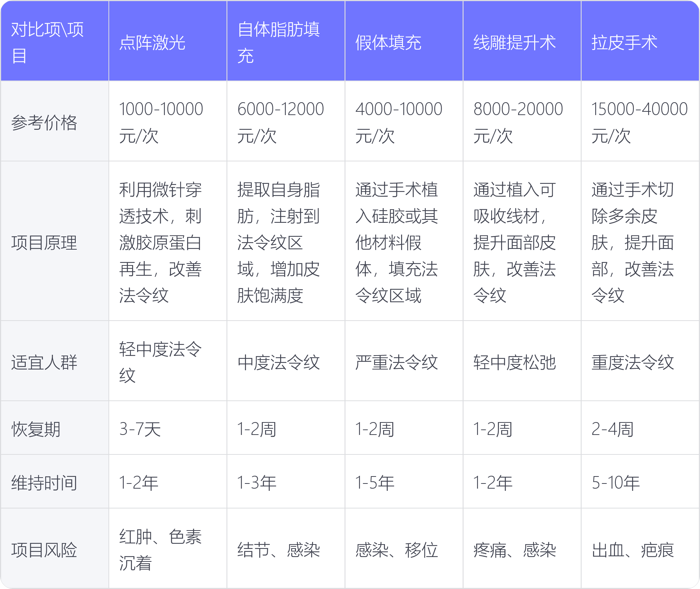The height and width of the screenshot is (589, 700).
Task: Click 1-2周 under 自体脂肪填充
Action: [x=286, y=428]
